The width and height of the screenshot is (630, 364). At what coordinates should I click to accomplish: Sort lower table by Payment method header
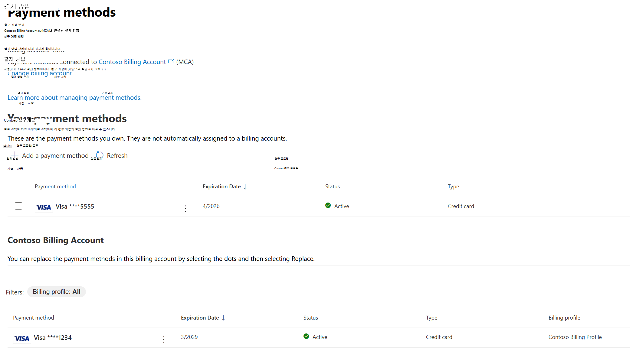tap(34, 318)
